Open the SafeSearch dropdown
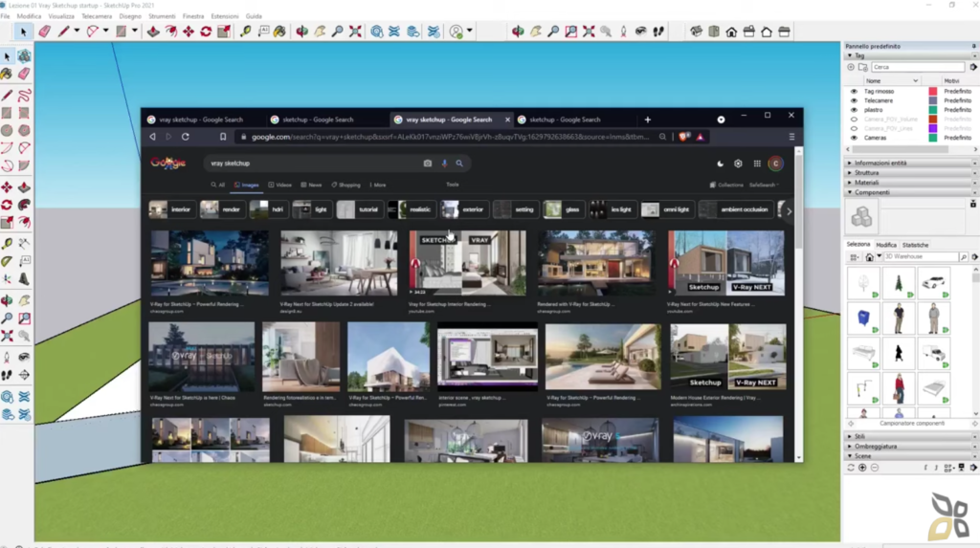The width and height of the screenshot is (980, 548). click(x=764, y=185)
